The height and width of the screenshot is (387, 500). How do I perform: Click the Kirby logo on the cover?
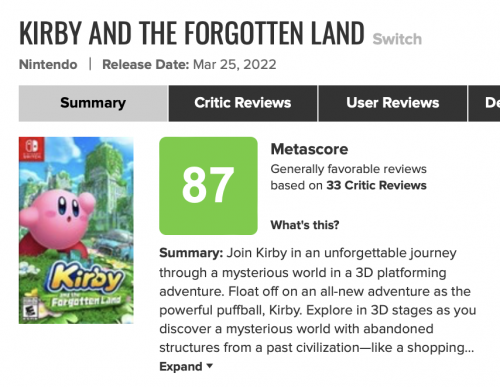pos(86,278)
